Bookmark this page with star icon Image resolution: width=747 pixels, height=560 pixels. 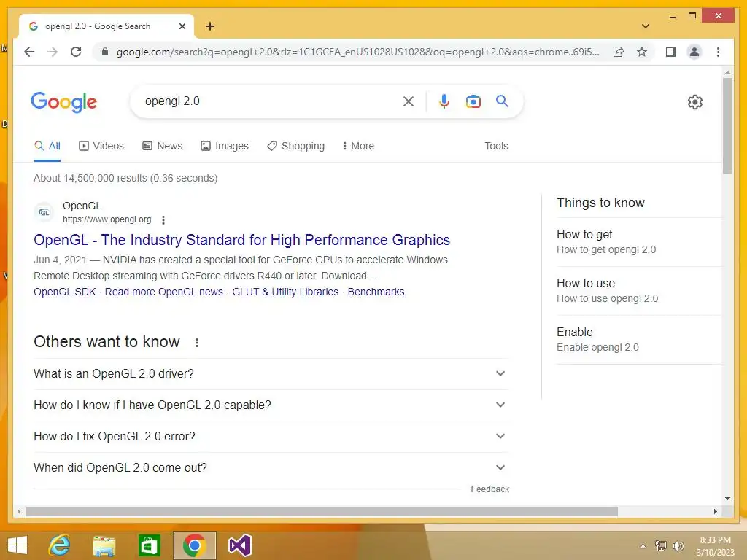pyautogui.click(x=642, y=52)
